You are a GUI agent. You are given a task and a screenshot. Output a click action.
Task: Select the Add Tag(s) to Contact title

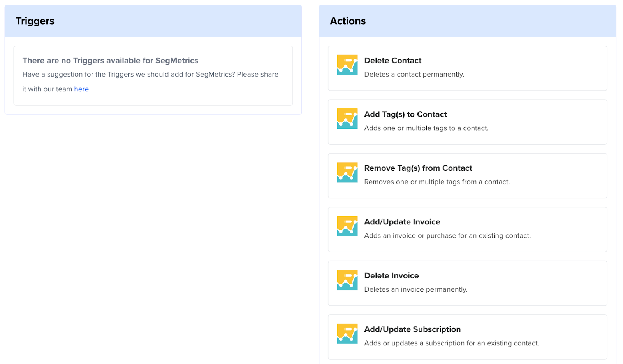click(x=405, y=114)
